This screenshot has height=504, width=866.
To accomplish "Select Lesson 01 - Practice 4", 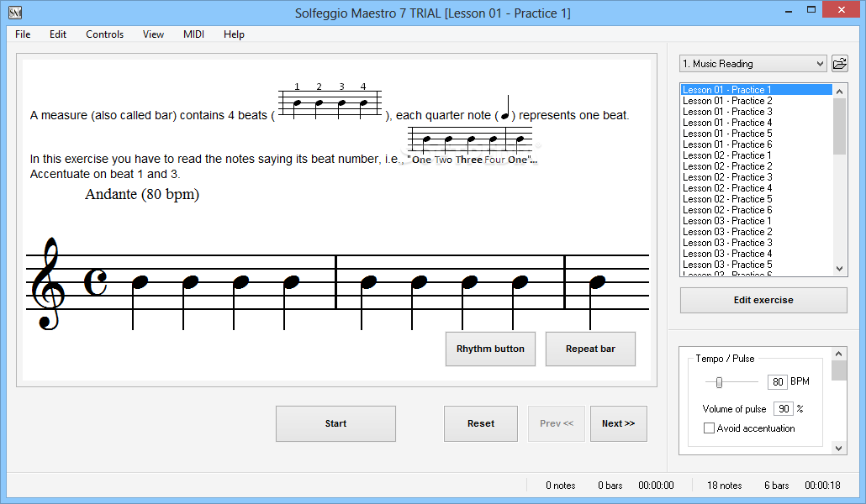I will (756, 123).
